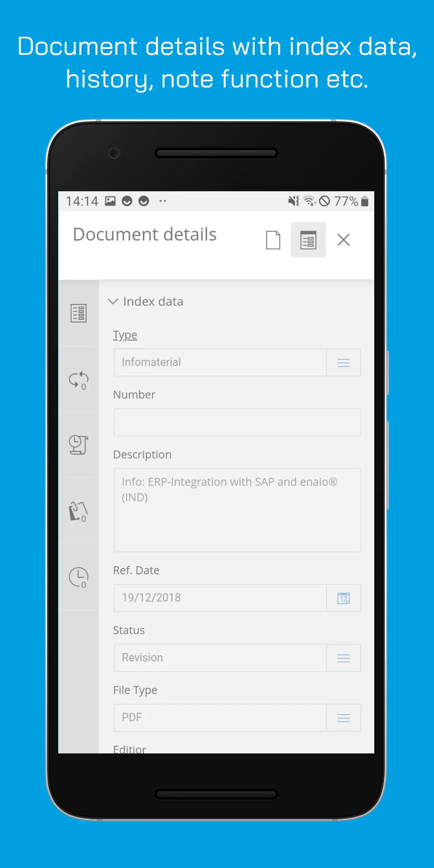The image size is (434, 868).
Task: Click the Ref. Date label
Action: [136, 570]
